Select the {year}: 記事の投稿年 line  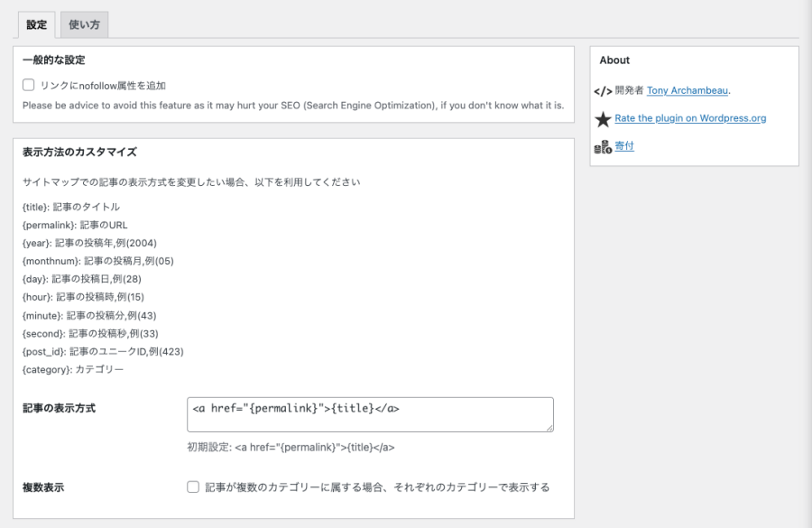tap(89, 243)
